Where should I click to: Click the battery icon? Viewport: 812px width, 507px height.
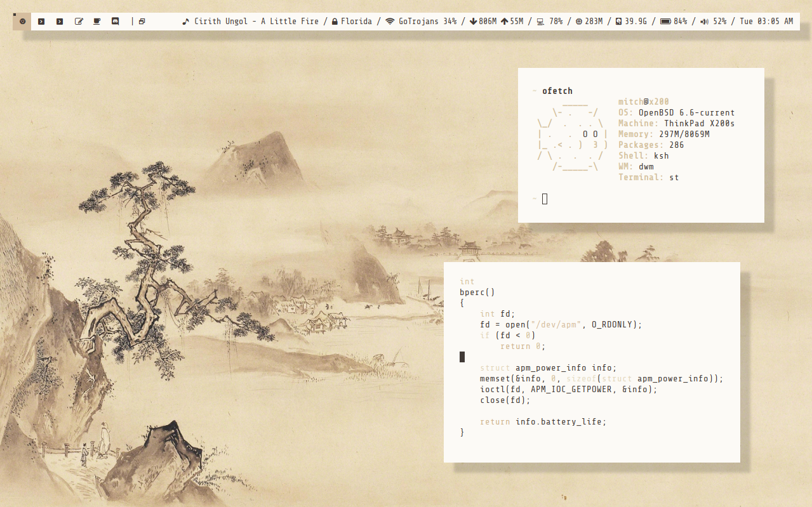[665, 22]
